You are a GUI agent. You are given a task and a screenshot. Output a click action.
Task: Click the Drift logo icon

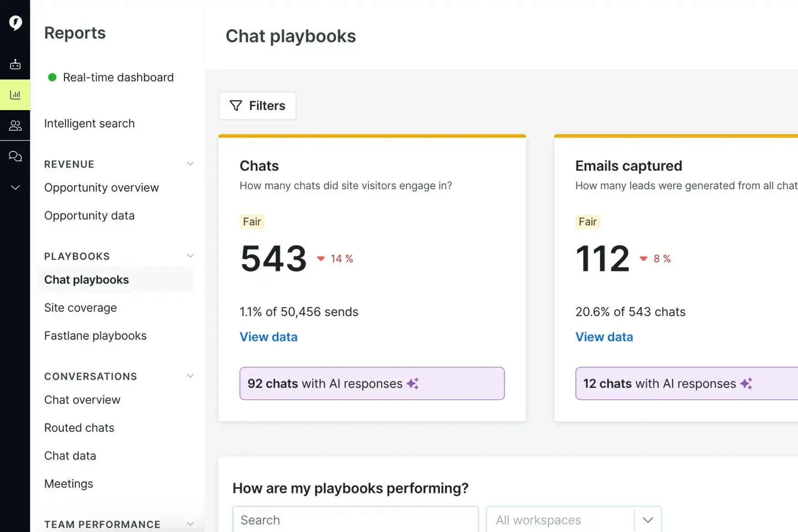click(15, 22)
